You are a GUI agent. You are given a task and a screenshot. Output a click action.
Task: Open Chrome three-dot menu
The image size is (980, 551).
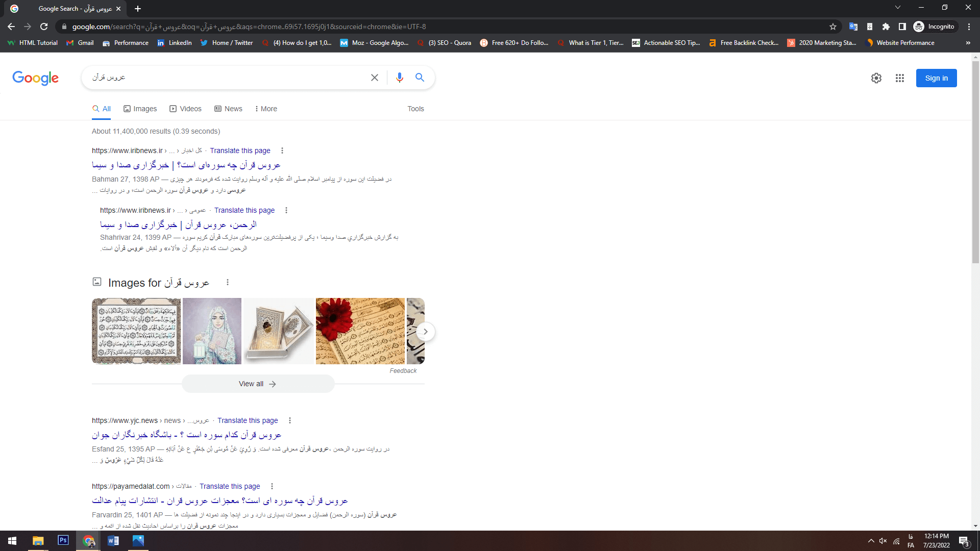click(969, 27)
